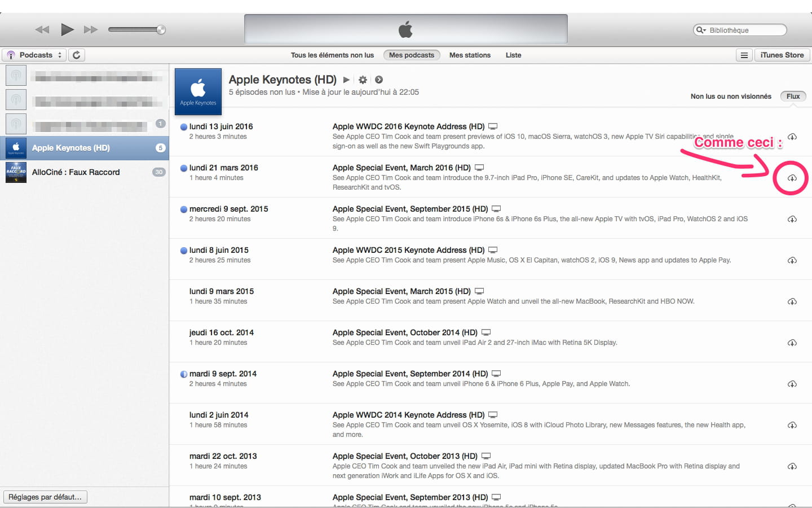Click the Apple logo now-playing display
This screenshot has width=812, height=508.
406,29
